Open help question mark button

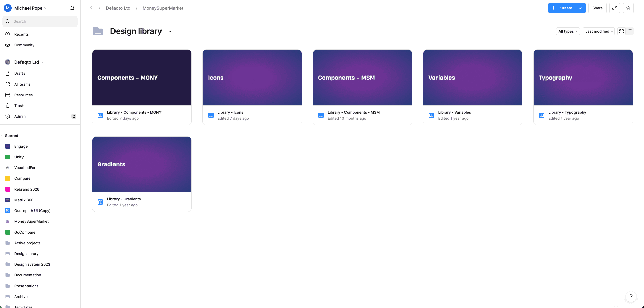631,297
